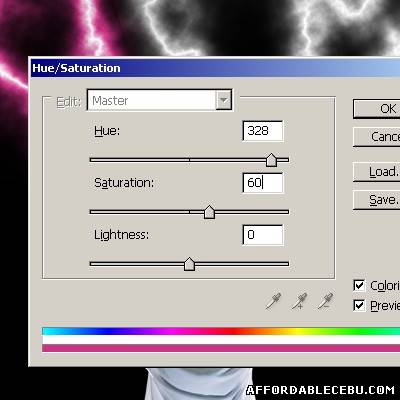Select the eyedropper tool

(x=274, y=301)
